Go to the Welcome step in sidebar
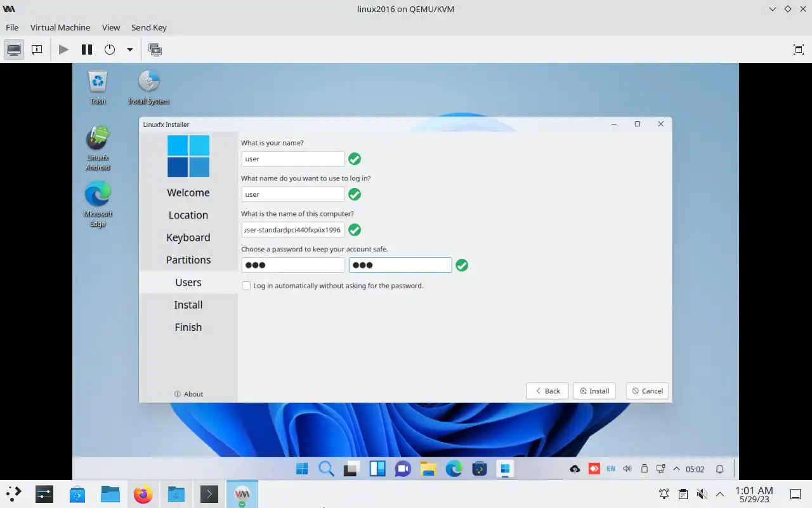This screenshot has width=812, height=508. [x=188, y=192]
